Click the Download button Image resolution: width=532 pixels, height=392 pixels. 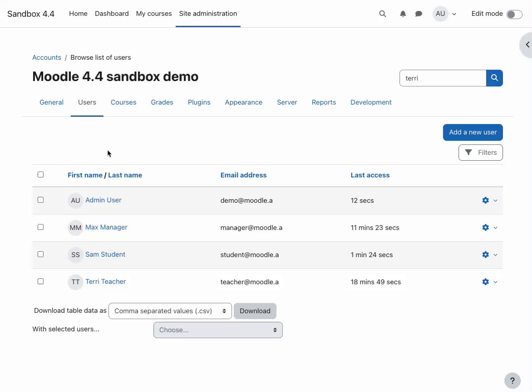pos(255,311)
